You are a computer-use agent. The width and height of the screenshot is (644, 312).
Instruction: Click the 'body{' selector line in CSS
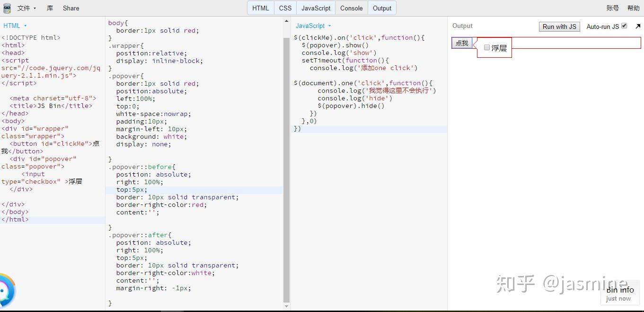point(118,23)
